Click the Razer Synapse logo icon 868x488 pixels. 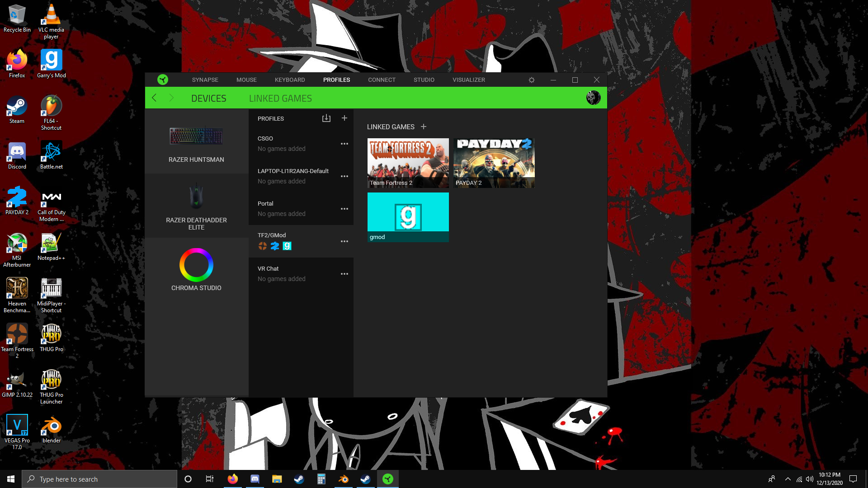(x=163, y=80)
